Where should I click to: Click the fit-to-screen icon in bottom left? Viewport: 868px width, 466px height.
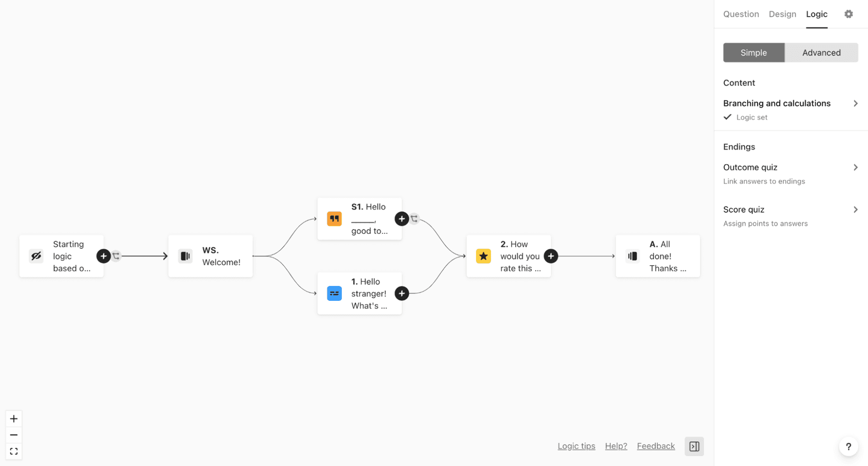coord(14,451)
